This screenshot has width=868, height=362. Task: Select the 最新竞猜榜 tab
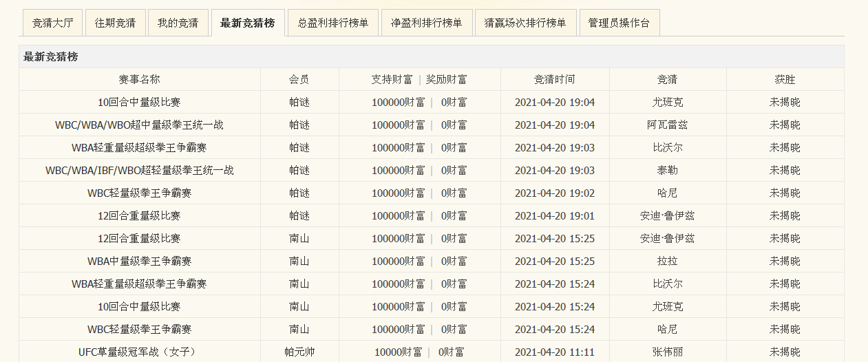point(248,23)
